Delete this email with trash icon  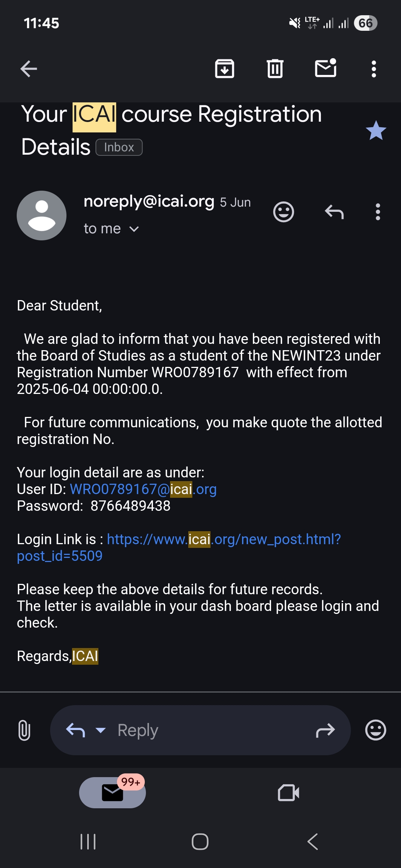coord(275,69)
